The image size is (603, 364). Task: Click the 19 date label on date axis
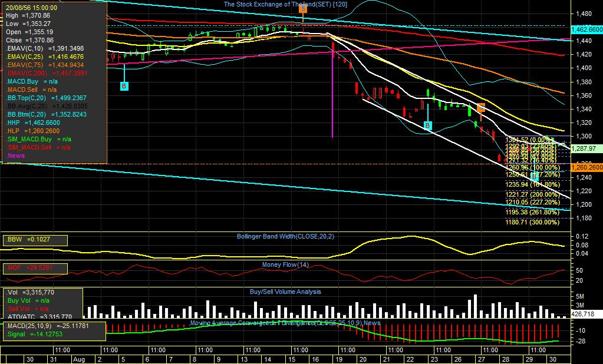point(339,359)
